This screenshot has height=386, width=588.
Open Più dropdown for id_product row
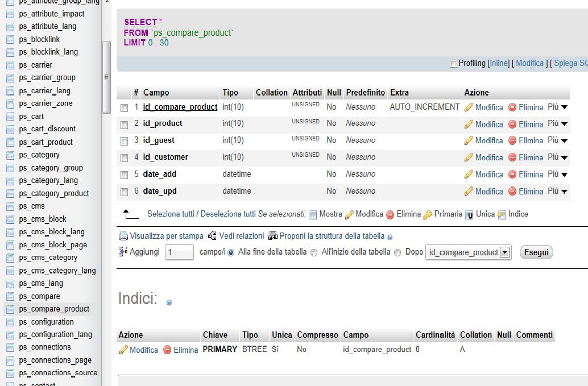[558, 124]
